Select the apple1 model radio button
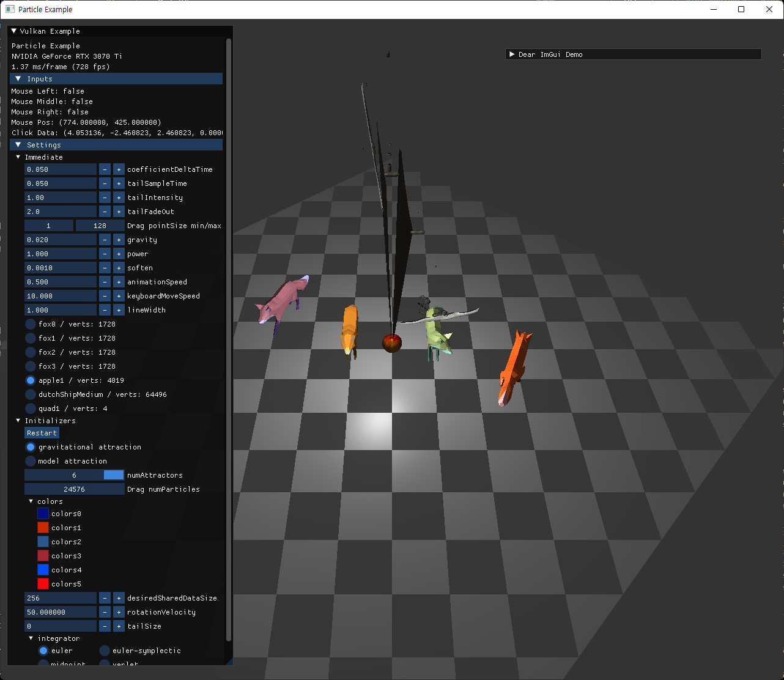The image size is (784, 680). 31,380
